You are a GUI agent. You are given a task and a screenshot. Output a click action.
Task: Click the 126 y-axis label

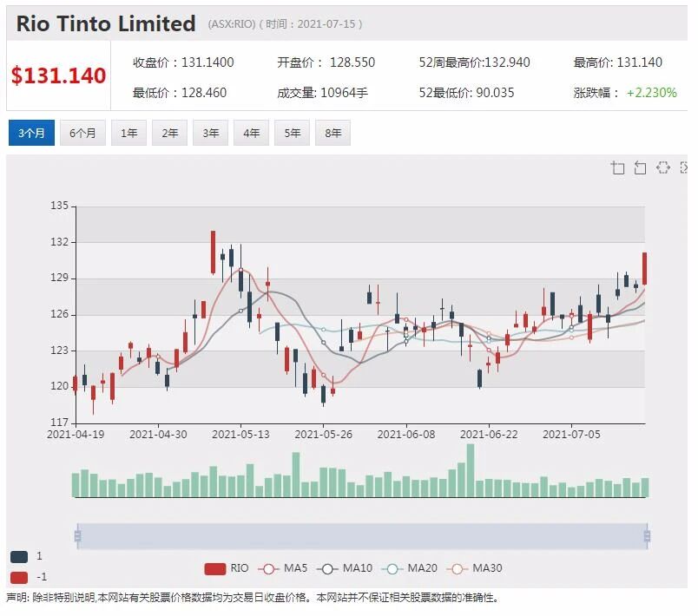tap(59, 314)
